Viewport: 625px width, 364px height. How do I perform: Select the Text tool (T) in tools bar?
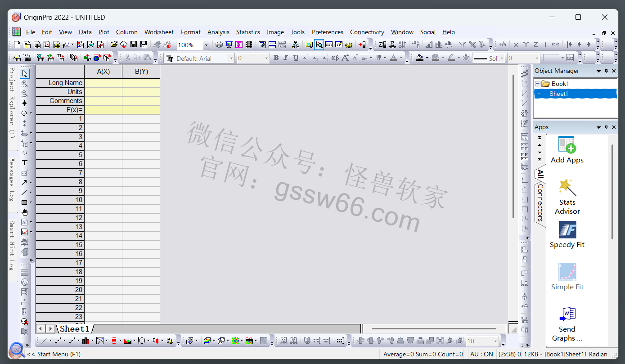tap(25, 163)
